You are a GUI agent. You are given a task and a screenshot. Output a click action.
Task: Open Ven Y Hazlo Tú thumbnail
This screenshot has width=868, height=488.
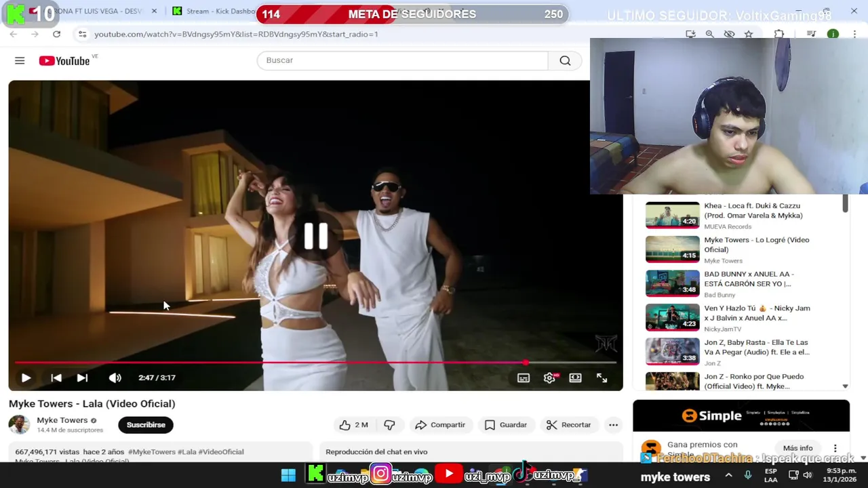coord(672,317)
